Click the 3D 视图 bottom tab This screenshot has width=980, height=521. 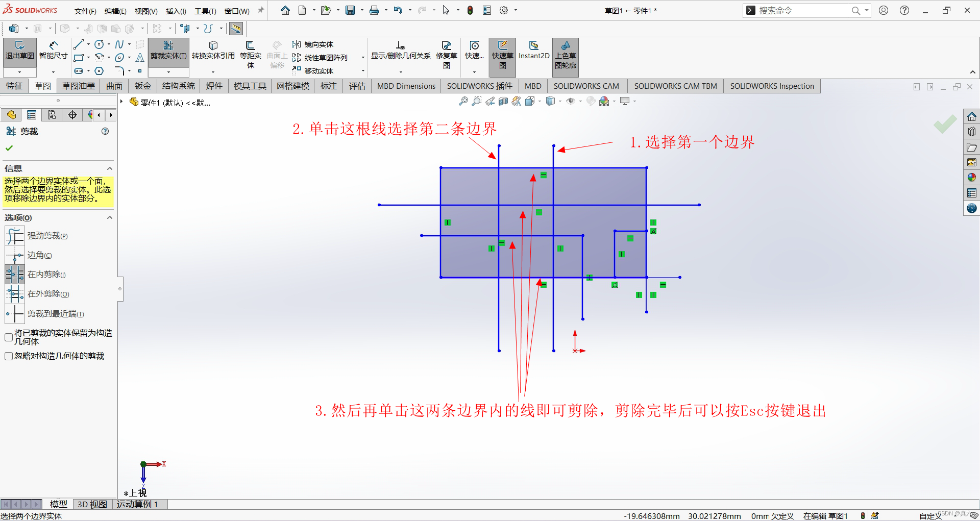[92, 504]
